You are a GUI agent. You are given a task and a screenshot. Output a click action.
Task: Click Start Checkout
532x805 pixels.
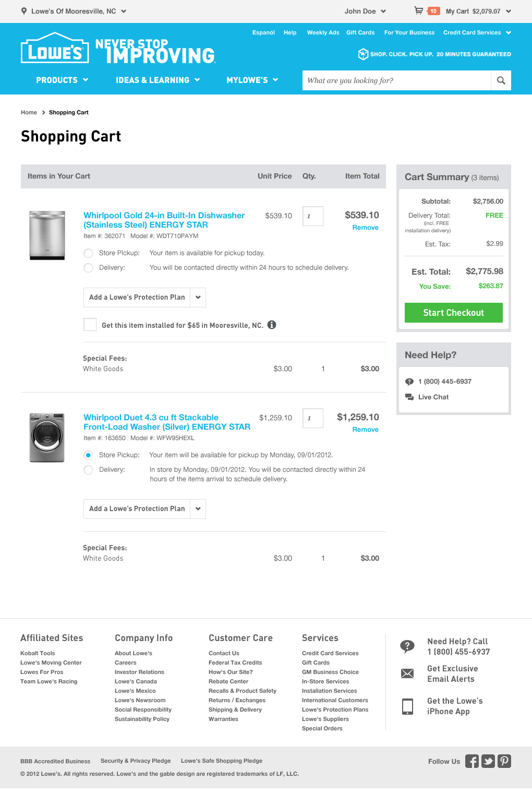(453, 312)
